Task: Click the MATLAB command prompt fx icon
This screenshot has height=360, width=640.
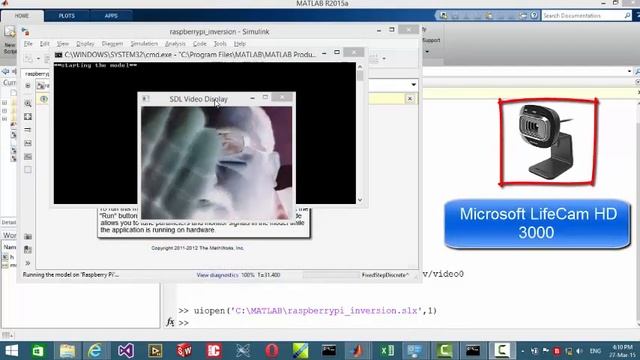Action: click(170, 322)
